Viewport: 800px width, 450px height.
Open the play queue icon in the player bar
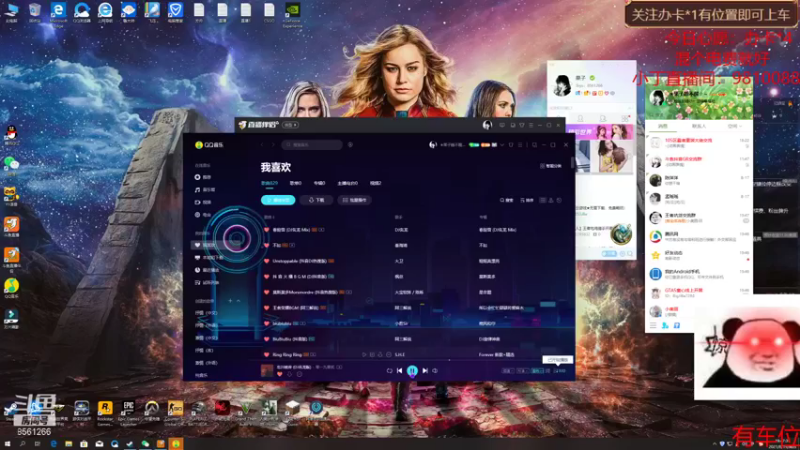(560, 371)
